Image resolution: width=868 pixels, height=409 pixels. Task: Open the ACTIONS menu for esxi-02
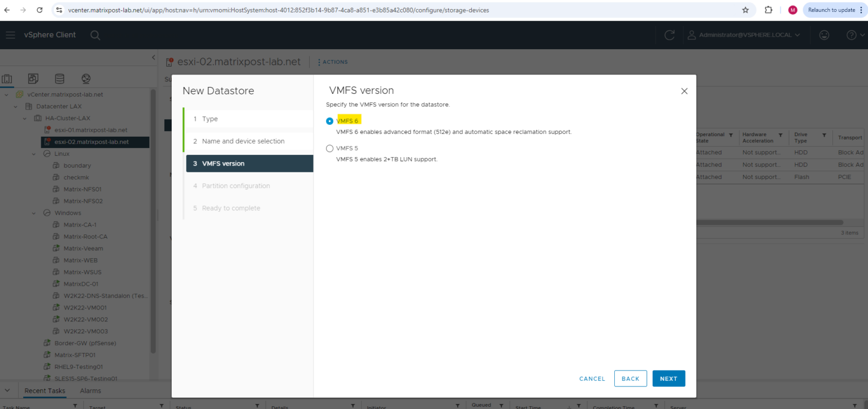point(332,62)
